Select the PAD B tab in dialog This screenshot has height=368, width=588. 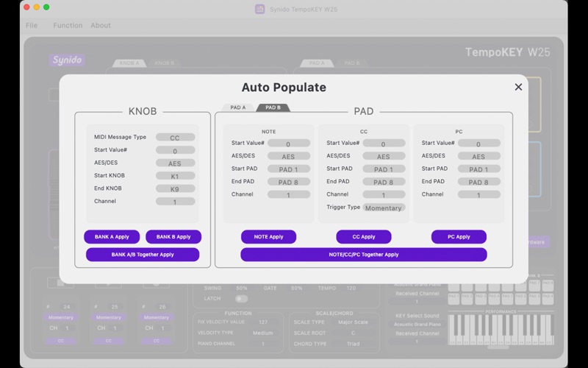tap(273, 107)
